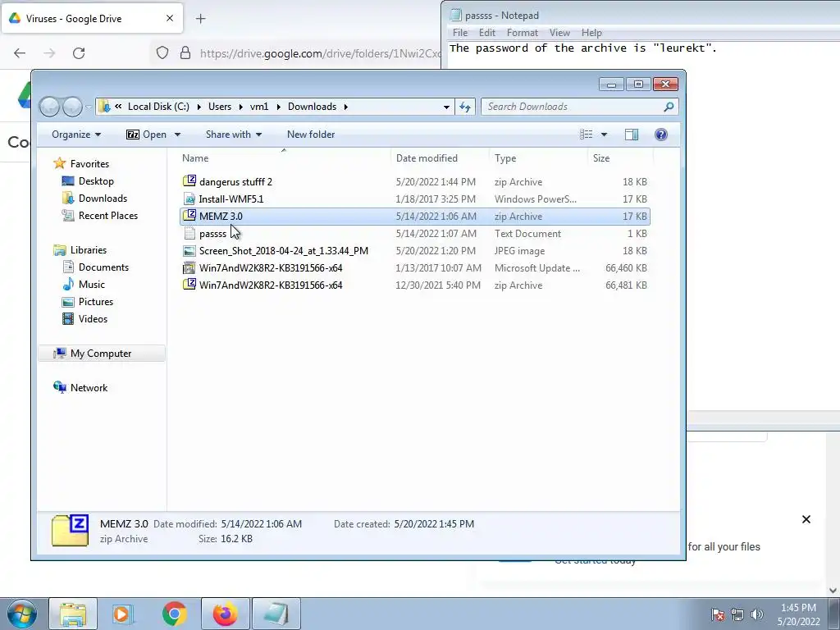The image size is (840, 630).
Task: Launch Windows Media Player from taskbar
Action: click(x=123, y=614)
